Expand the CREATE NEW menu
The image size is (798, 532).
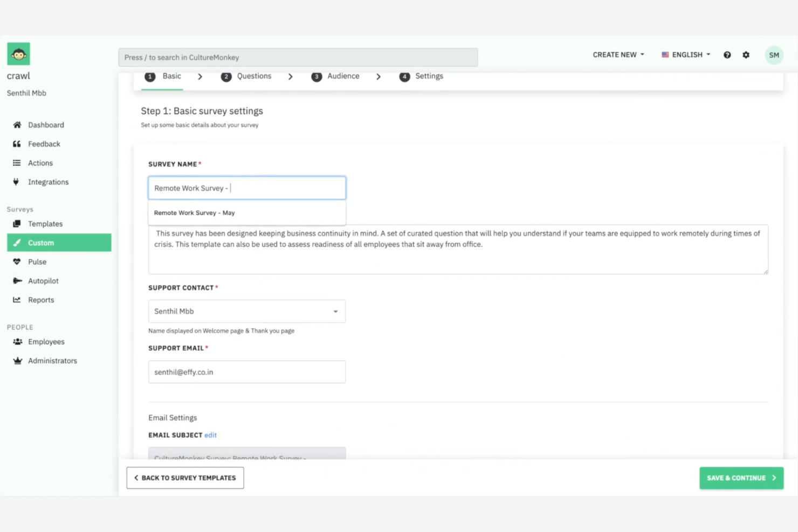click(x=617, y=54)
